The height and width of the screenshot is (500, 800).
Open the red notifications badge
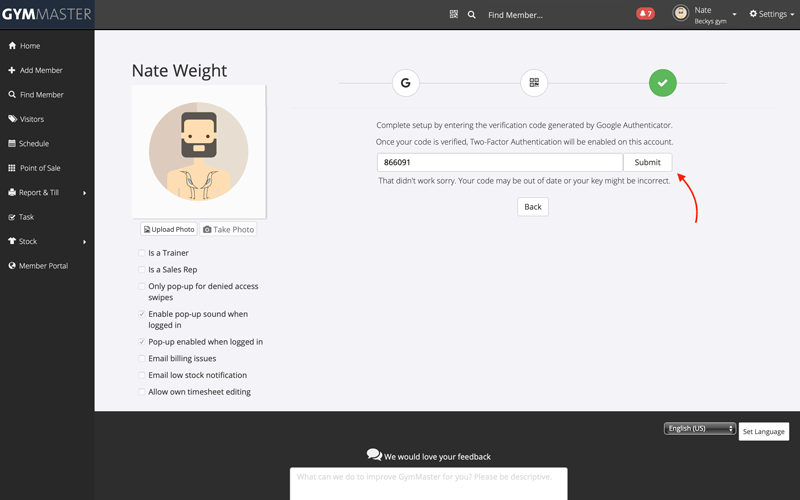point(645,14)
